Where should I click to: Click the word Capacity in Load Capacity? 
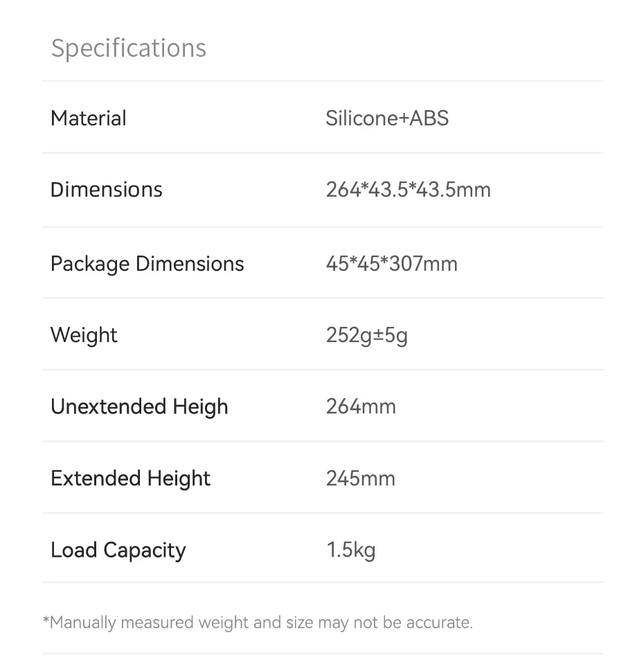145,551
